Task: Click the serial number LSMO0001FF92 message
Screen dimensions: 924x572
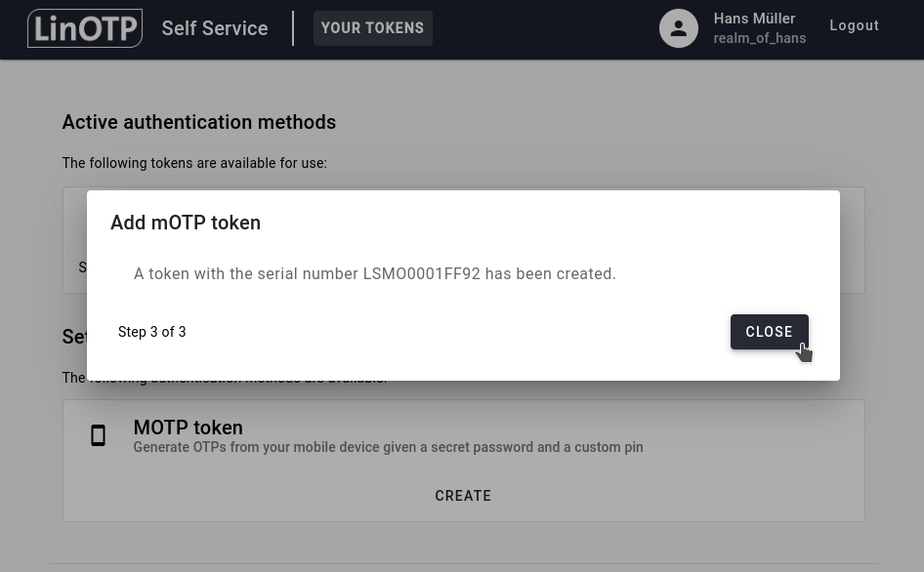Action: (x=375, y=274)
